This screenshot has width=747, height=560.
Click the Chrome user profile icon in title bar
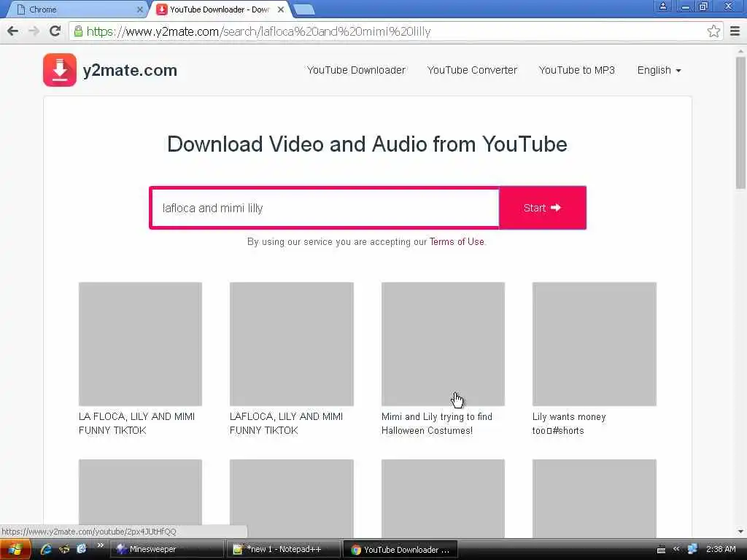(662, 7)
